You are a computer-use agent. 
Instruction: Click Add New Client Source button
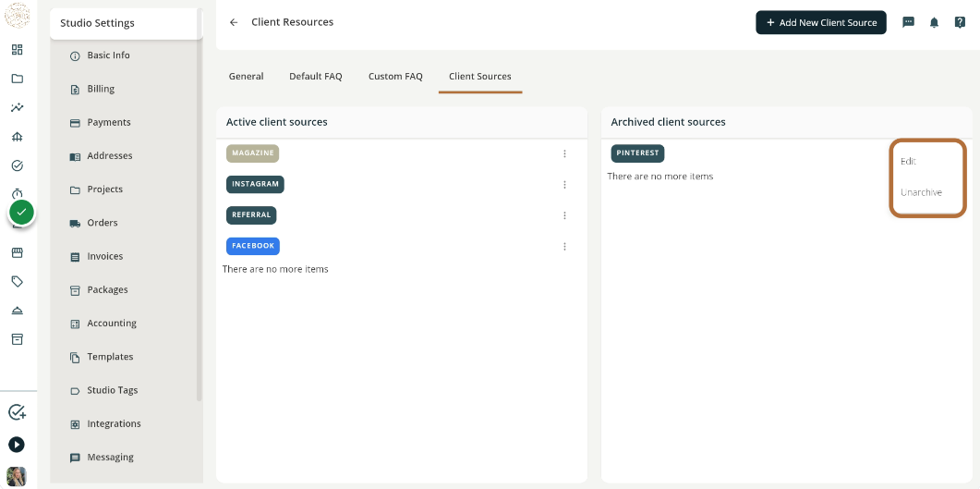tap(820, 22)
